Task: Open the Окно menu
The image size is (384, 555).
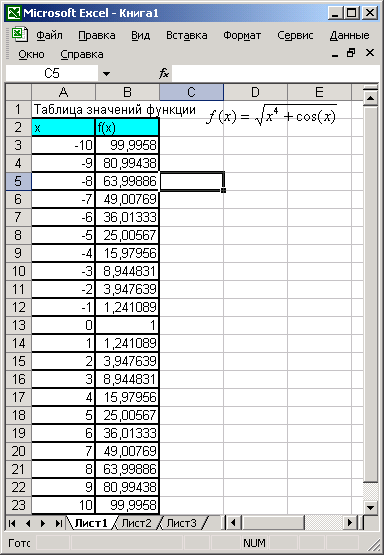Action: point(31,55)
